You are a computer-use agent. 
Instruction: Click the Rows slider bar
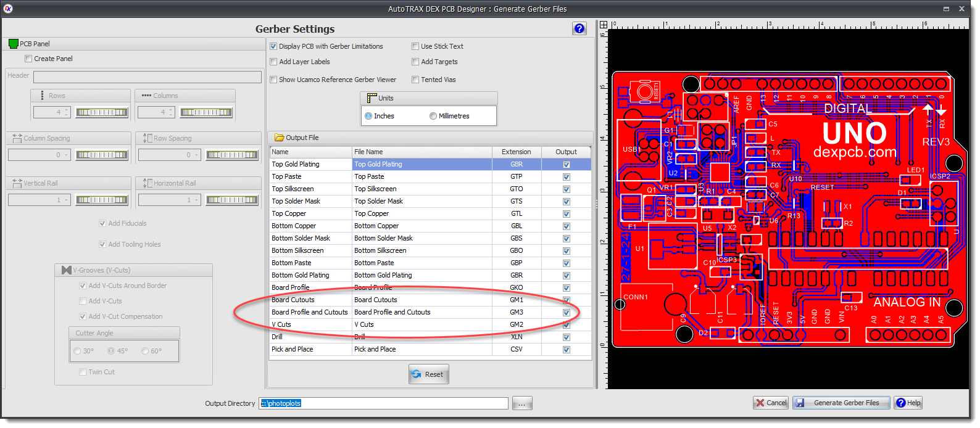102,112
